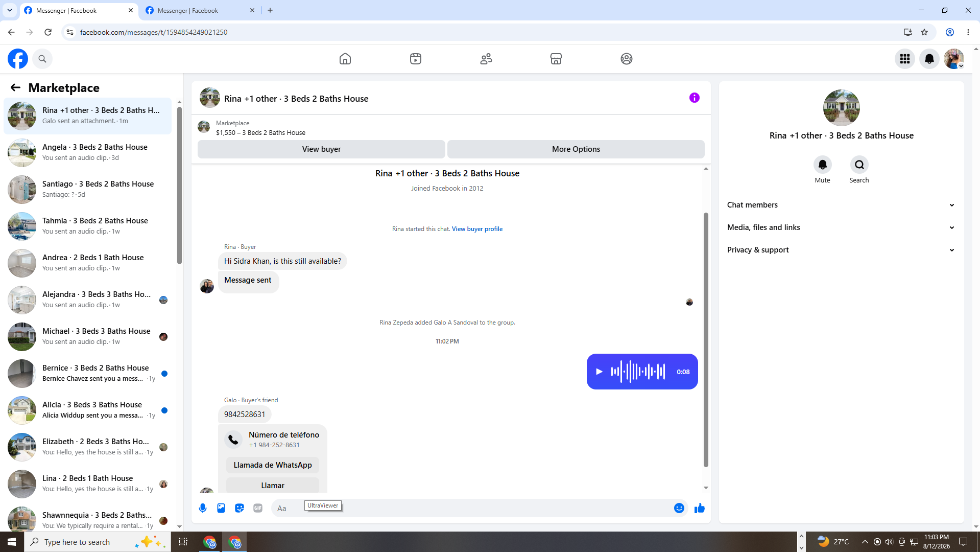
Task: Open the Groups icon in top navigation
Action: 627,59
